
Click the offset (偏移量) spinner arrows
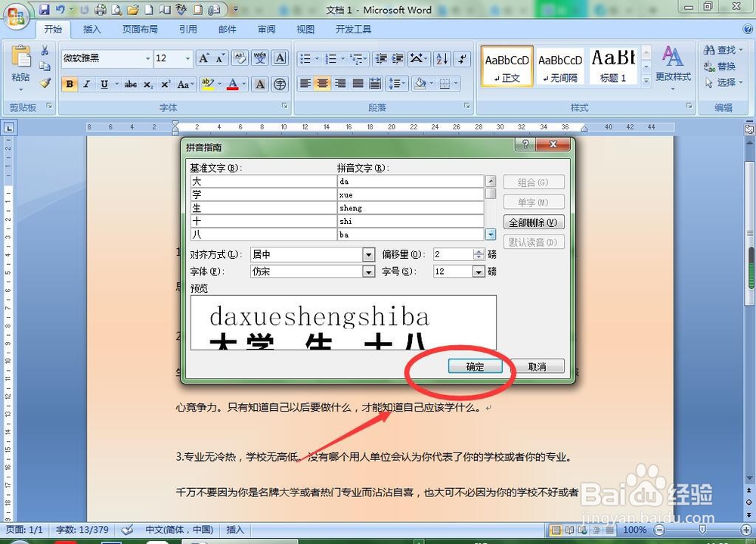click(x=479, y=254)
